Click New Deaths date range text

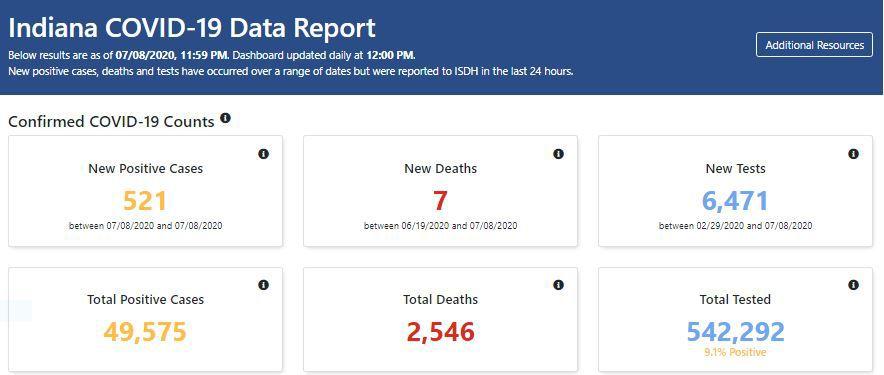tap(441, 226)
